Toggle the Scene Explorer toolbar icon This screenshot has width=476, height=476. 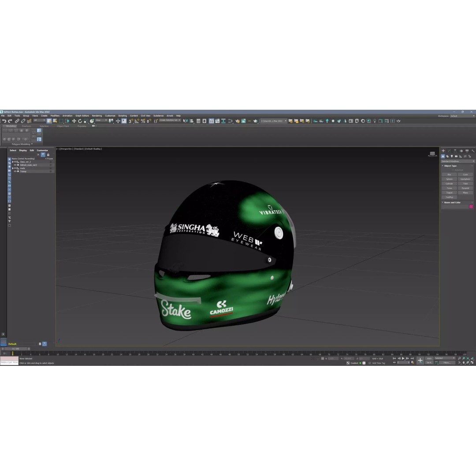198,121
